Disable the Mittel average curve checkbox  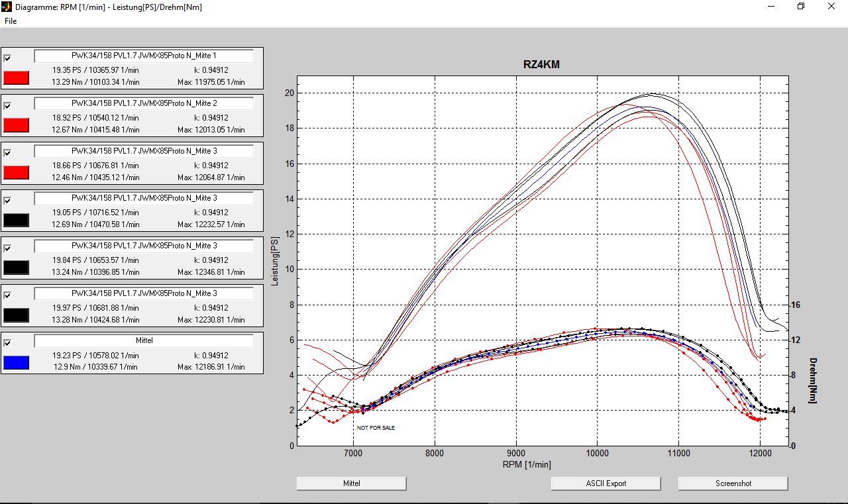(8, 343)
